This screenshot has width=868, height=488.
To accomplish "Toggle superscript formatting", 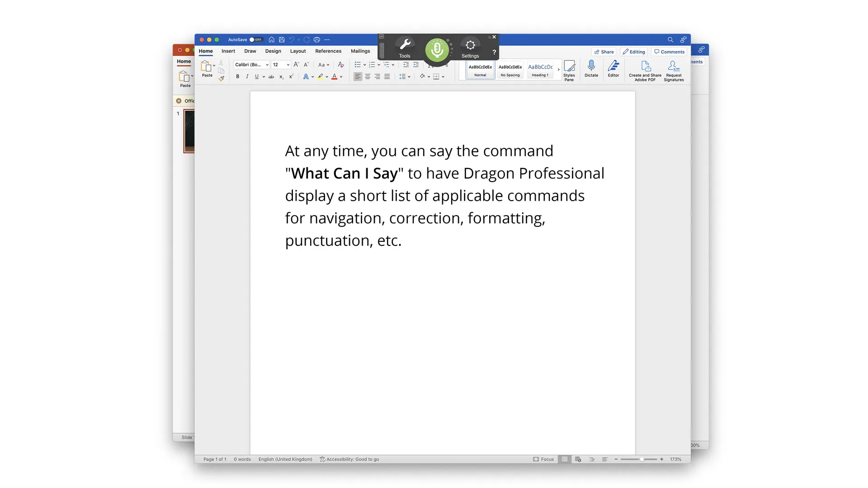I will 291,77.
